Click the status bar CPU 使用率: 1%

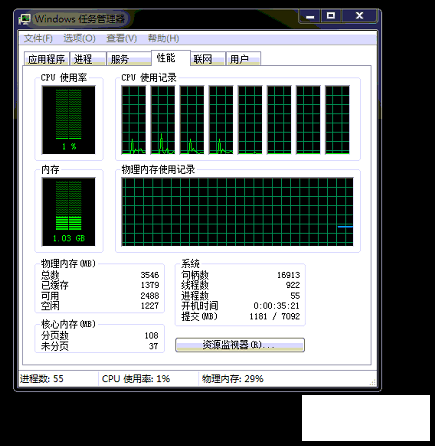pos(136,379)
